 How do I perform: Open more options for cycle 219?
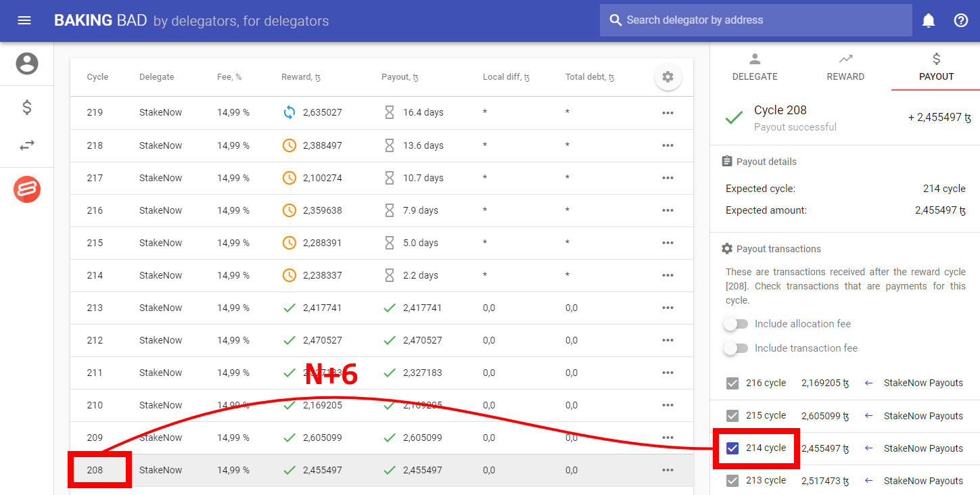coord(668,113)
